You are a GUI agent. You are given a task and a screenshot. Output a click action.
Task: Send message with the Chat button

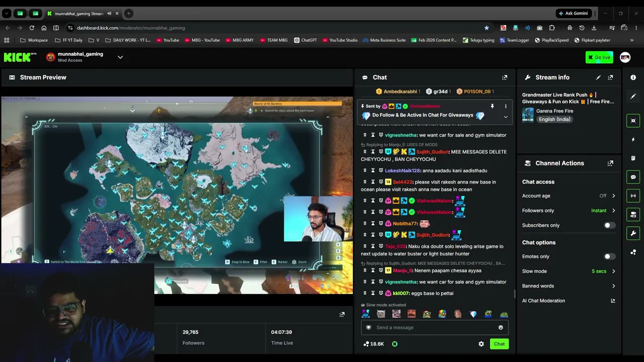499,344
